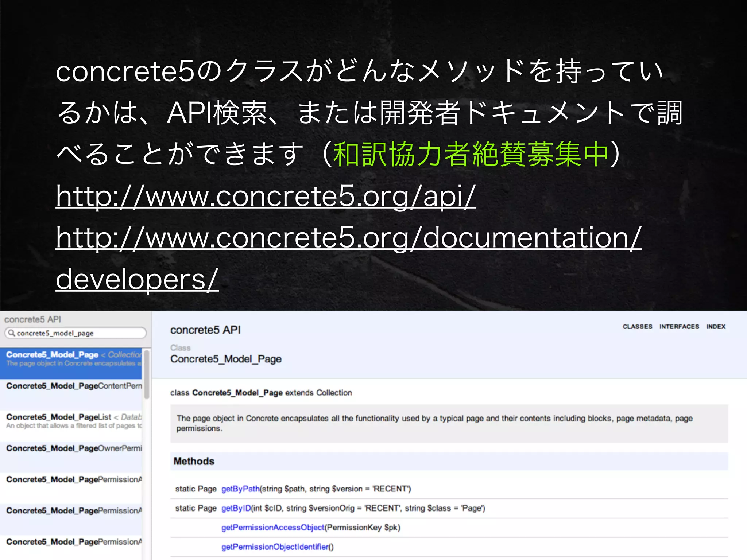
Task: Open the getPermissionObjectIdentifier method link
Action: (x=275, y=547)
